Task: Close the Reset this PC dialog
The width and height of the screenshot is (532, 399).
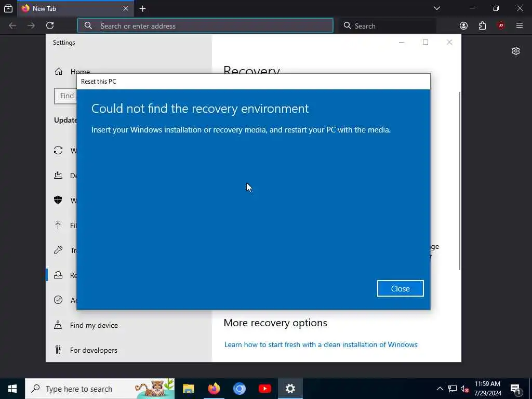Action: (400, 288)
